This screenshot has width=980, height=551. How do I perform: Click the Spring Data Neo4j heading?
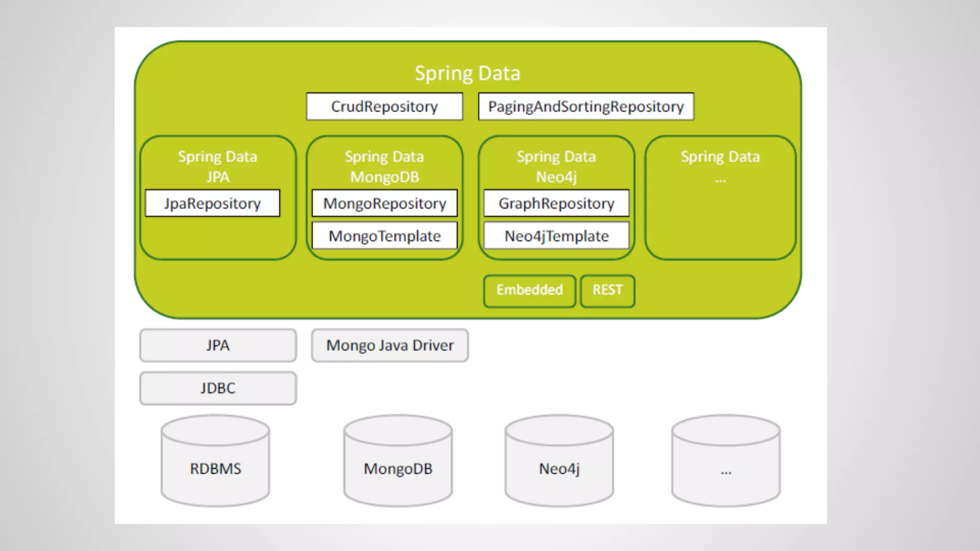click(556, 166)
